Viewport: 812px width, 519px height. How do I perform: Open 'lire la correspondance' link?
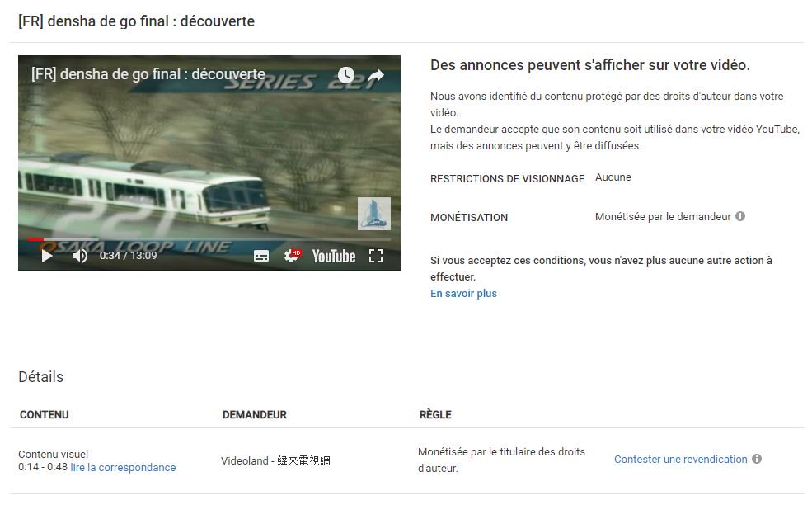tap(124, 468)
